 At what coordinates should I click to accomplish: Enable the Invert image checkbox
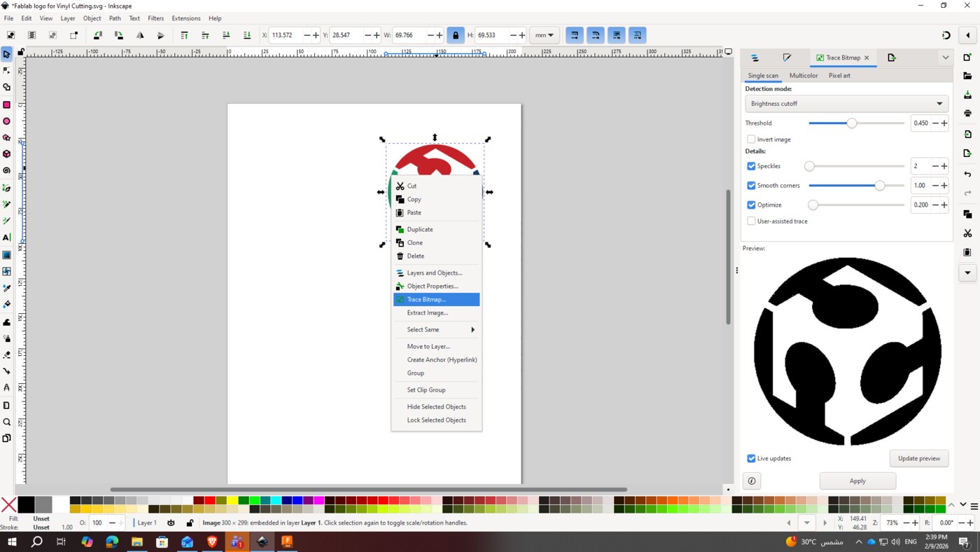click(x=751, y=139)
